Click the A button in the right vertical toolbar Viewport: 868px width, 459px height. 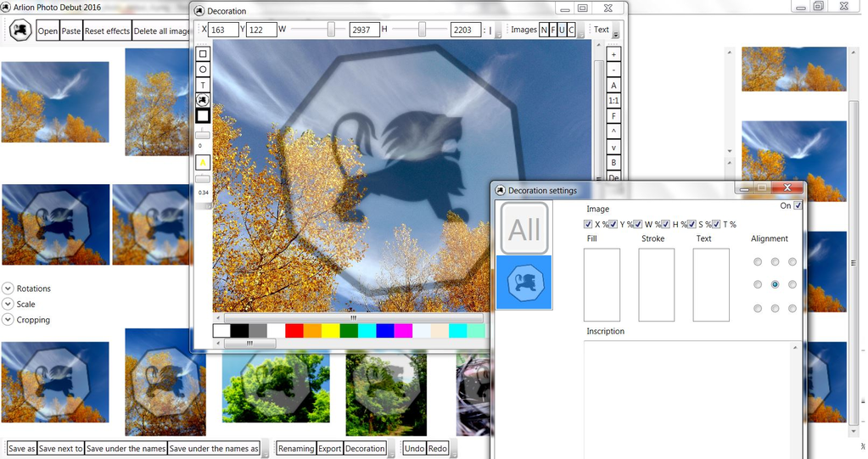[613, 85]
